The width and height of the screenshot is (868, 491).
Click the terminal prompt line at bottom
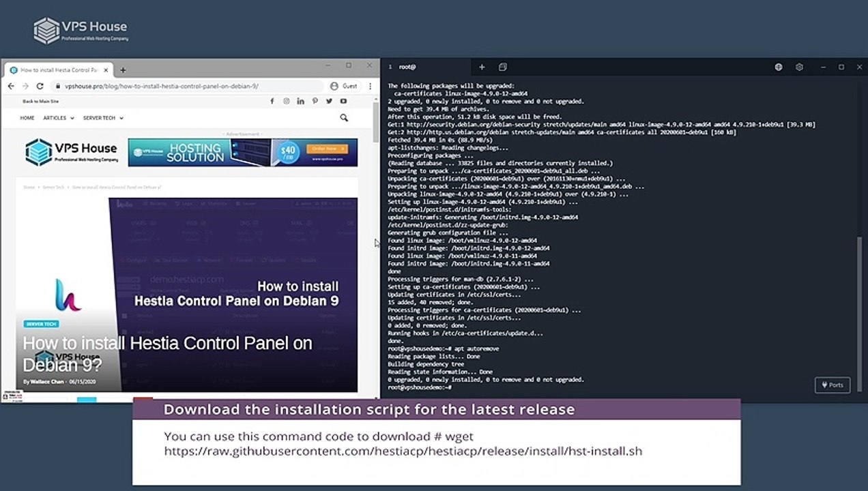tap(420, 387)
